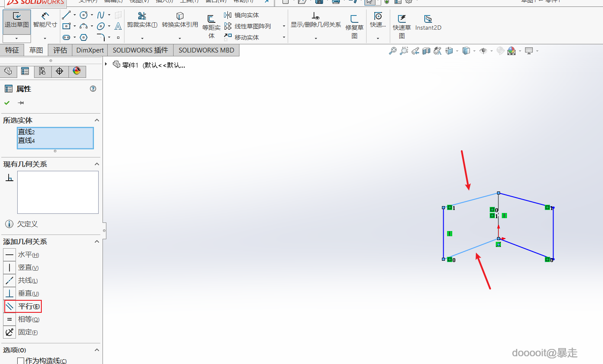Open dropdown under 剪裁实体

tap(142, 39)
